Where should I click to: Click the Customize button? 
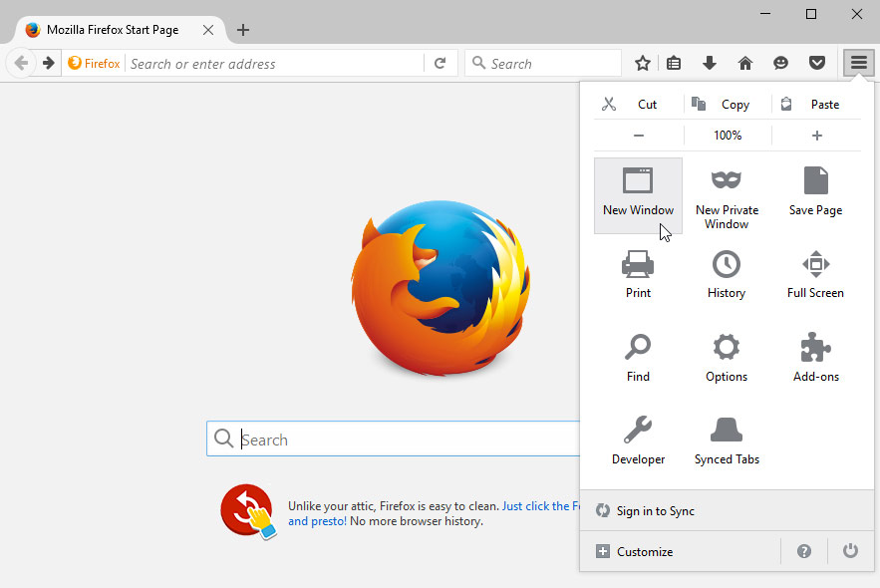tap(644, 552)
